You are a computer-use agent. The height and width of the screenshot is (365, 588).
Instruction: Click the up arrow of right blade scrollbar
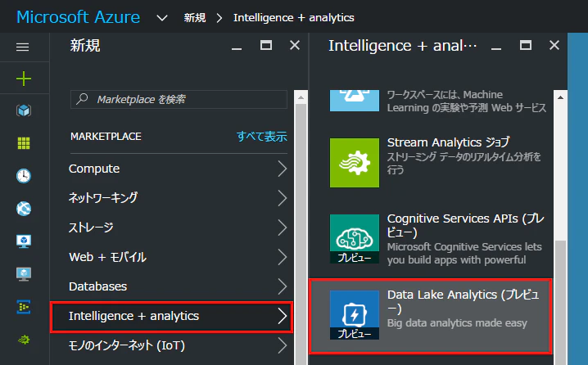560,97
